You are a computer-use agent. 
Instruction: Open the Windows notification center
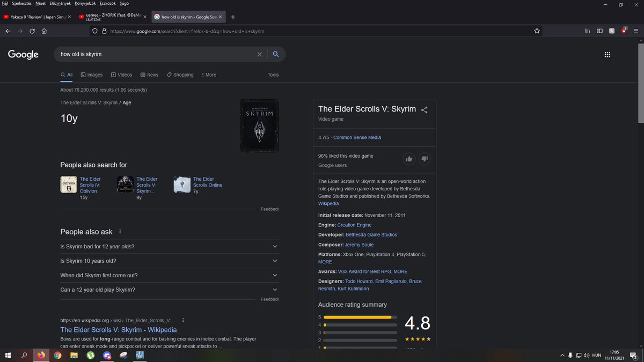pos(633,355)
